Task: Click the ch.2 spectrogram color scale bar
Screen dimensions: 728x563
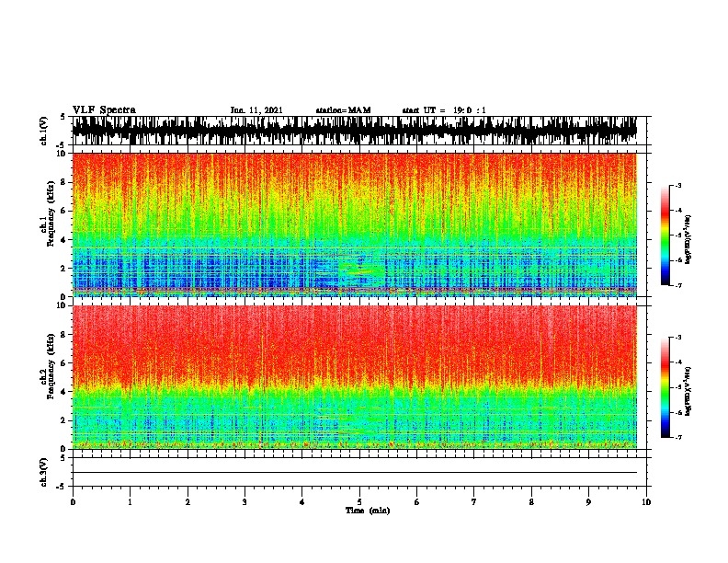Action: [665, 387]
